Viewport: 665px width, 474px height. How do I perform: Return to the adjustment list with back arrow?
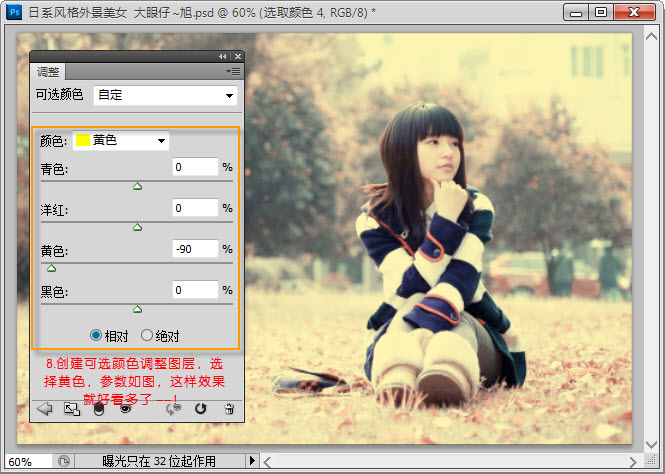(45, 409)
